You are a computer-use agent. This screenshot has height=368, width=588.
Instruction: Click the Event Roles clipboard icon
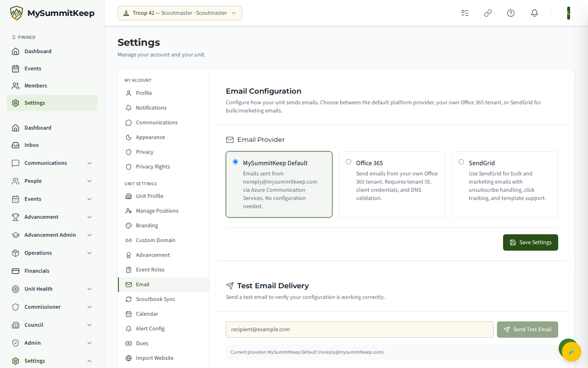pos(129,270)
